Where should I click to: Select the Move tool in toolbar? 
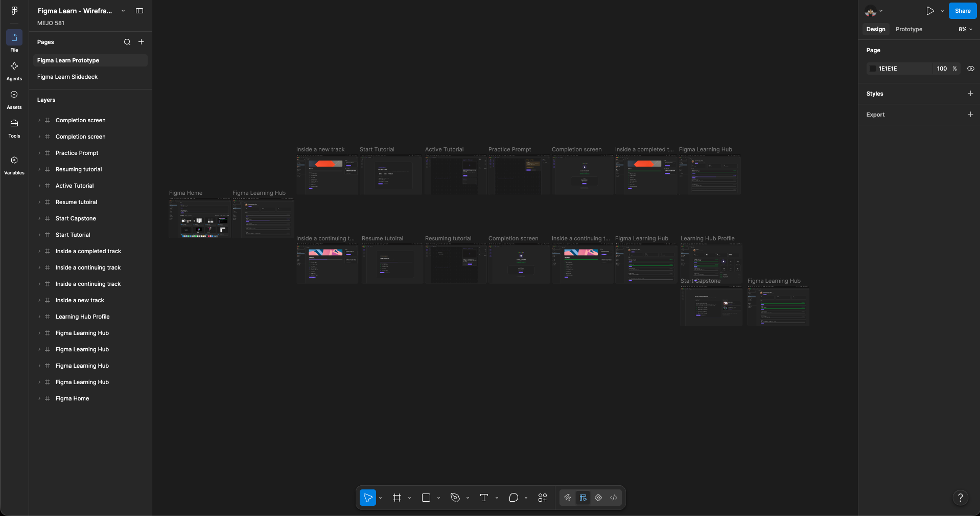(368, 498)
